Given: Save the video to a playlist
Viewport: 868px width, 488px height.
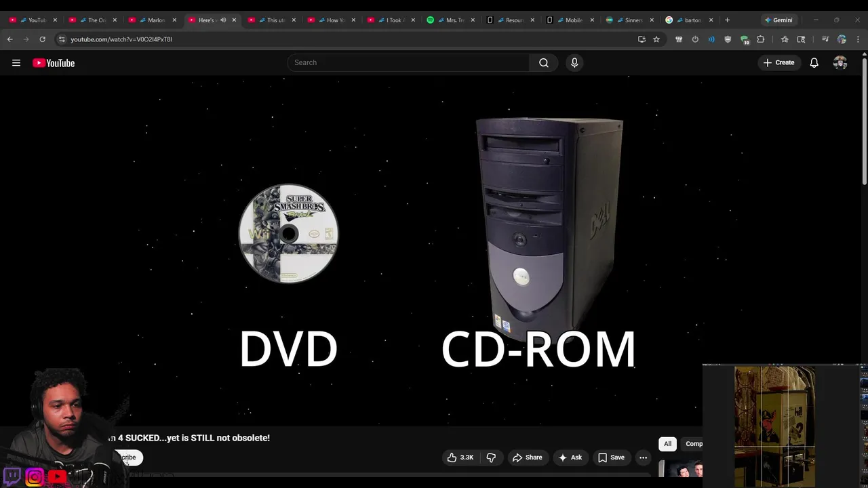Looking at the screenshot, I should [610, 457].
